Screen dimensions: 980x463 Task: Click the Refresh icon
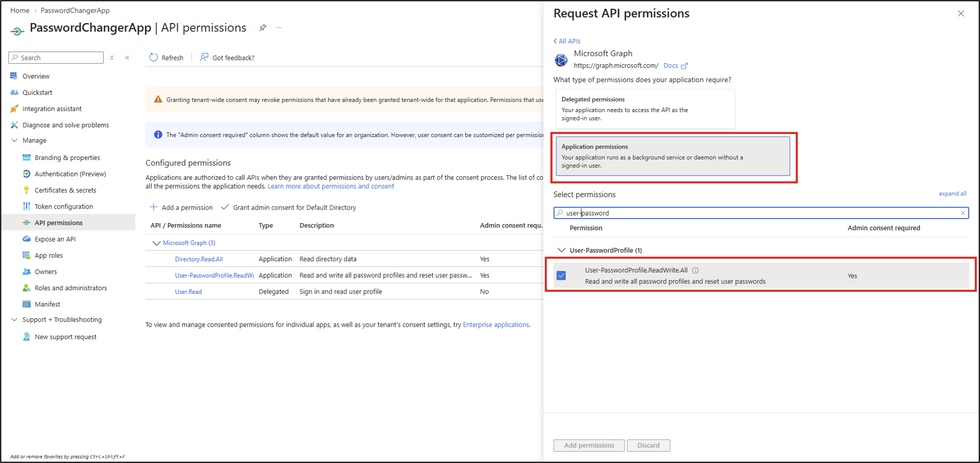click(153, 57)
